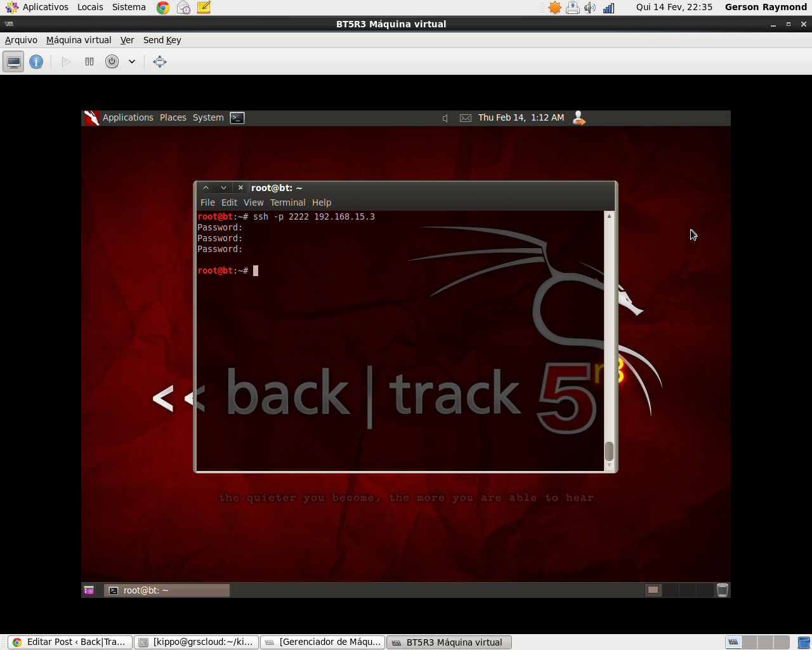Open the Máquina virtual menu
The image size is (812, 650).
pos(79,40)
